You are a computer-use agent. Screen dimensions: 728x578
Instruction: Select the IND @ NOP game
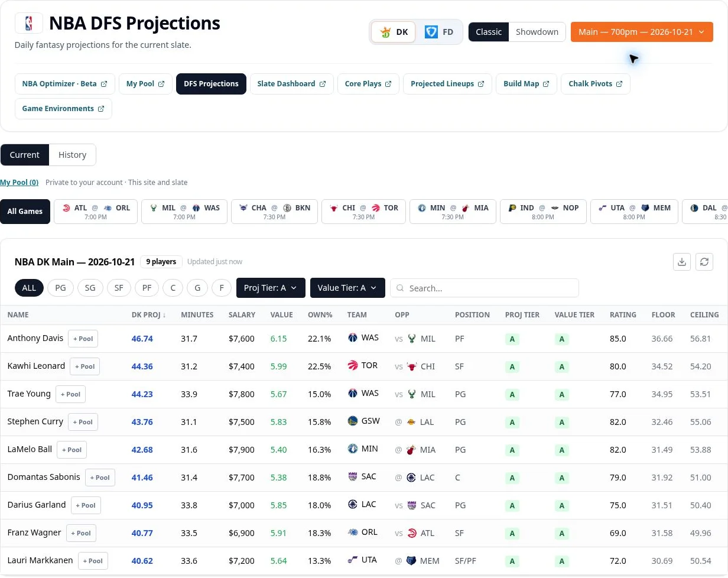[x=543, y=212]
